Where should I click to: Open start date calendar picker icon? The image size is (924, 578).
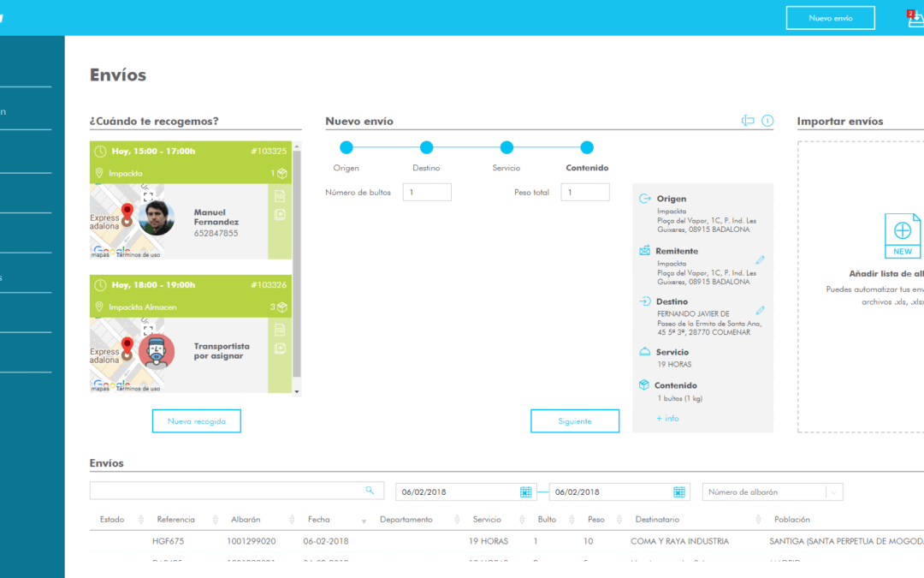coord(525,492)
